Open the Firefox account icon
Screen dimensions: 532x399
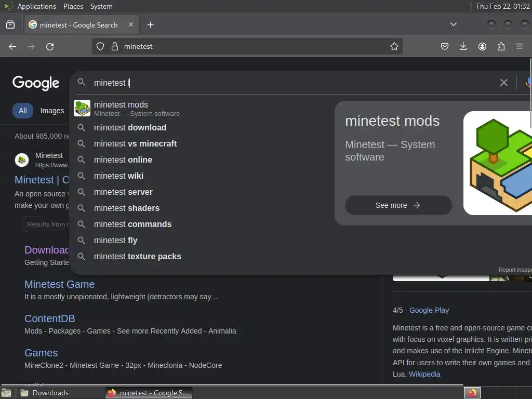tap(482, 46)
